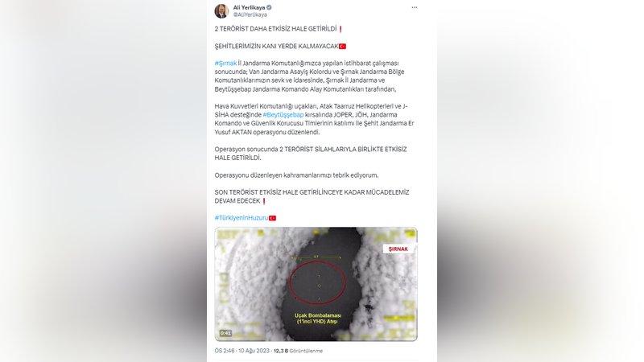Open the tweet's three-dot more options menu
This screenshot has width=644, height=362.
415,7
